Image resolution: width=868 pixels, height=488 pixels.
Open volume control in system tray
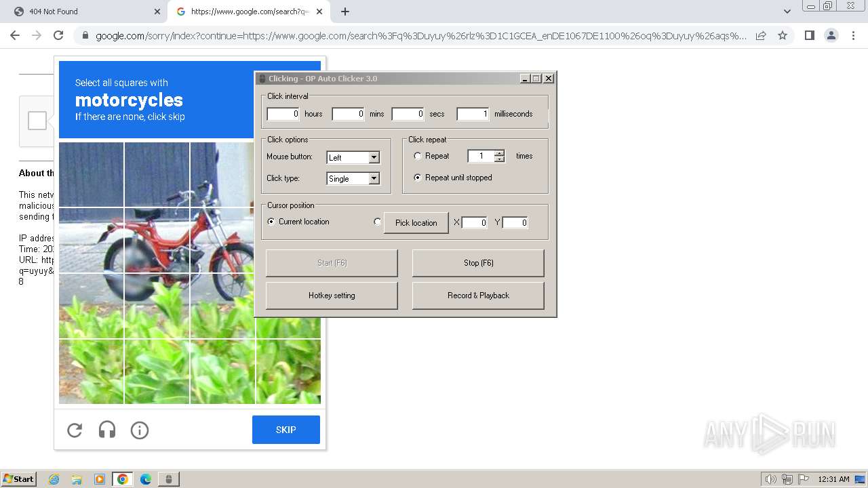pyautogui.click(x=771, y=479)
